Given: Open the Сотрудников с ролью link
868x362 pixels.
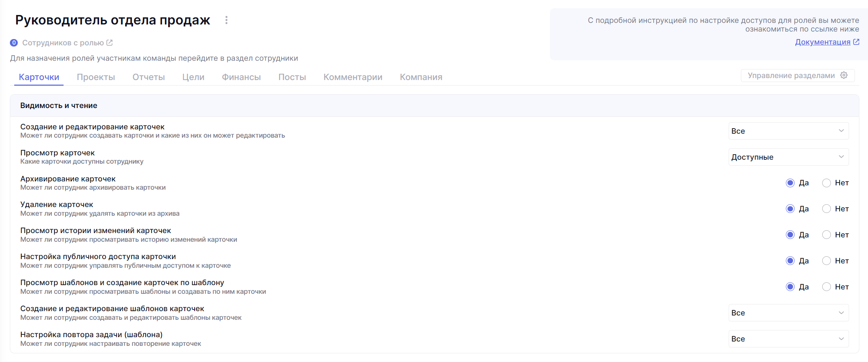Looking at the screenshot, I should tap(63, 43).
